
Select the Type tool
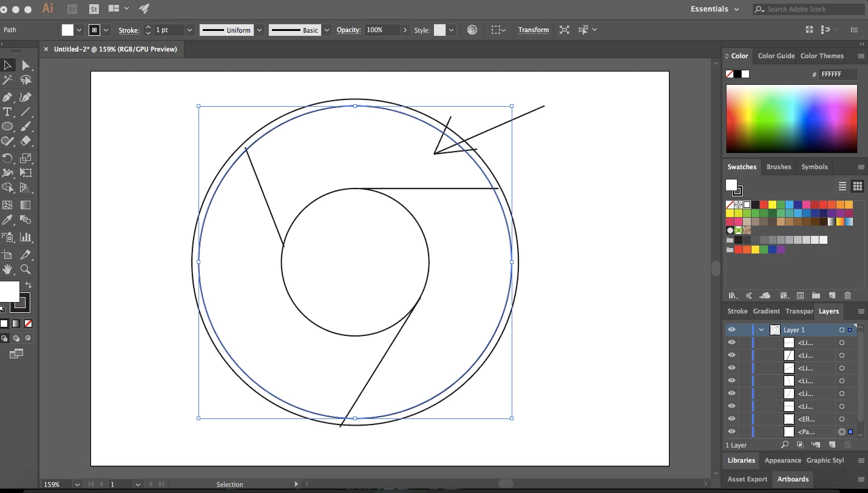tap(7, 112)
